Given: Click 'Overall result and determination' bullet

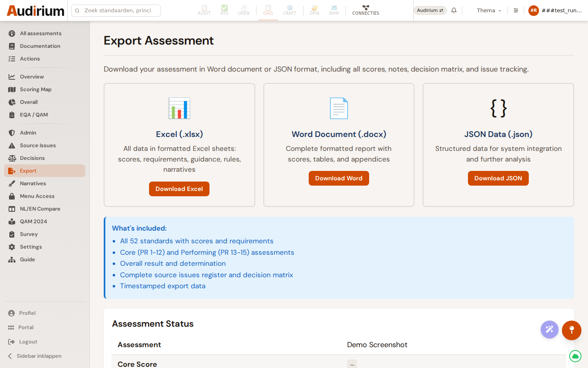Looking at the screenshot, I should tap(173, 264).
